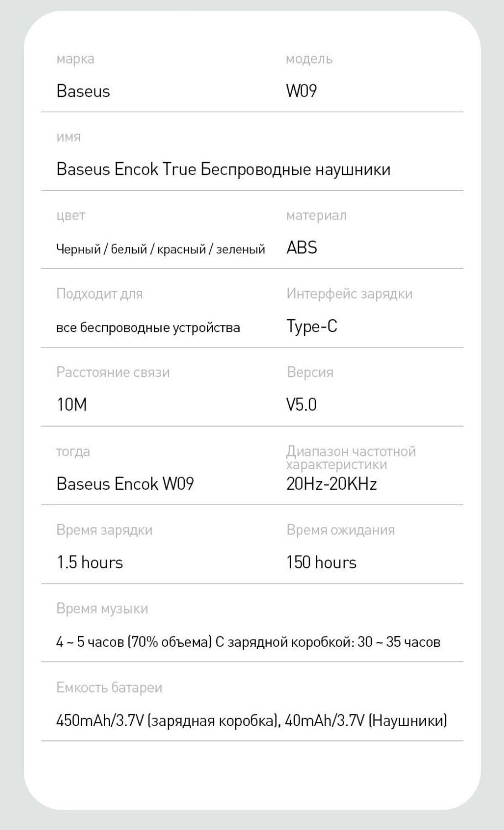This screenshot has width=504, height=830.
Task: Click the V5.0 version value
Action: click(302, 405)
